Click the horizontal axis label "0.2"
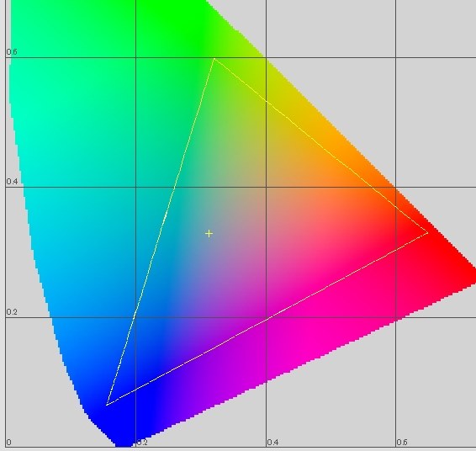 tap(142, 443)
